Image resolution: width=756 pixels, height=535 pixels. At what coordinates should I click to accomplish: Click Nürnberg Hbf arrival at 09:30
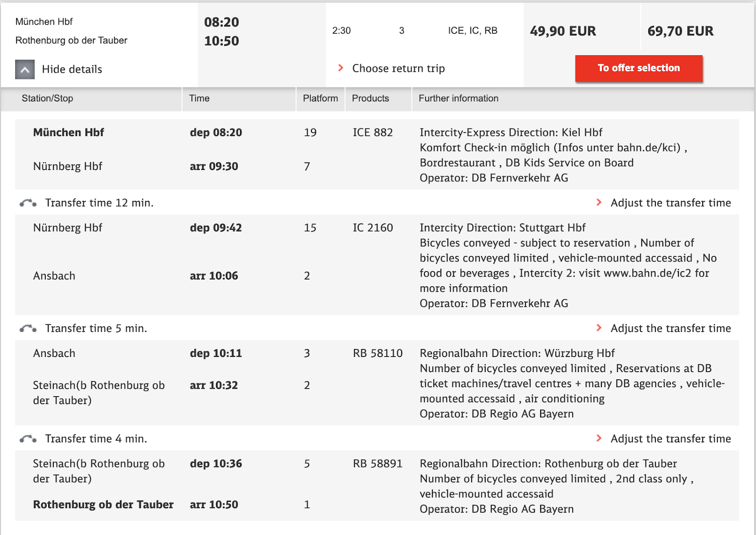click(68, 167)
